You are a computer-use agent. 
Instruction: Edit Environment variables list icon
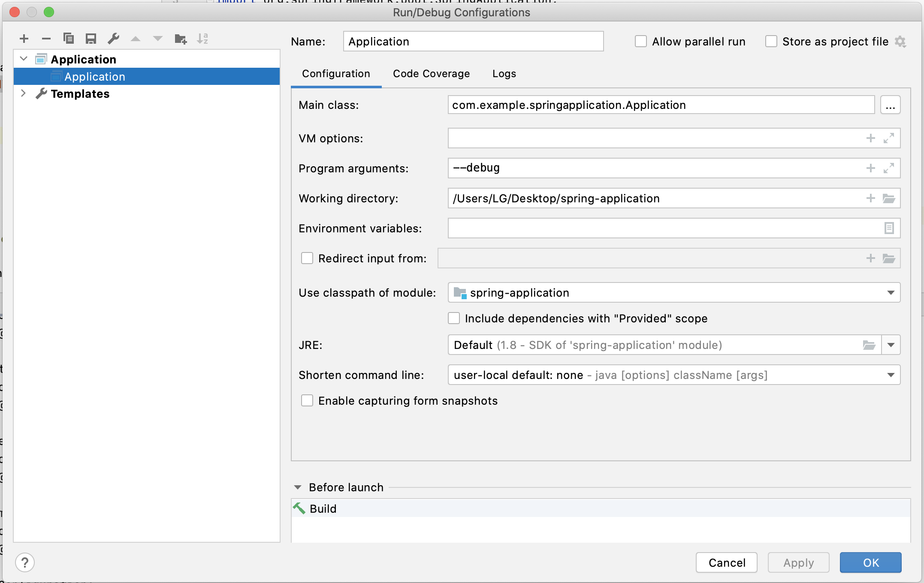(x=889, y=228)
